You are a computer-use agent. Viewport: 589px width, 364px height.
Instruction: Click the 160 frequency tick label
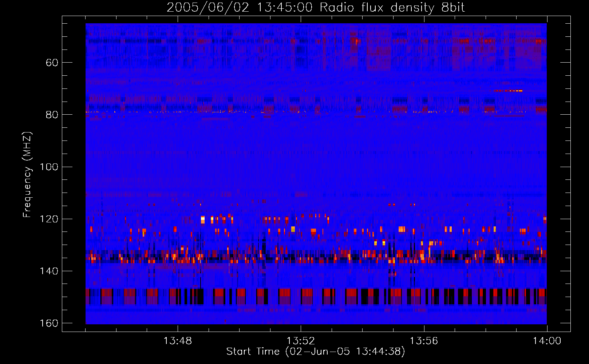tap(49, 323)
